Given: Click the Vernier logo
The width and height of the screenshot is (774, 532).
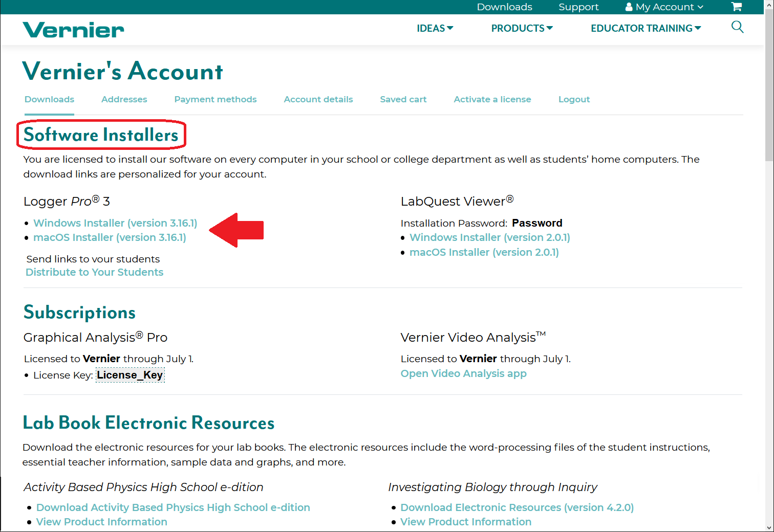Looking at the screenshot, I should [x=73, y=29].
